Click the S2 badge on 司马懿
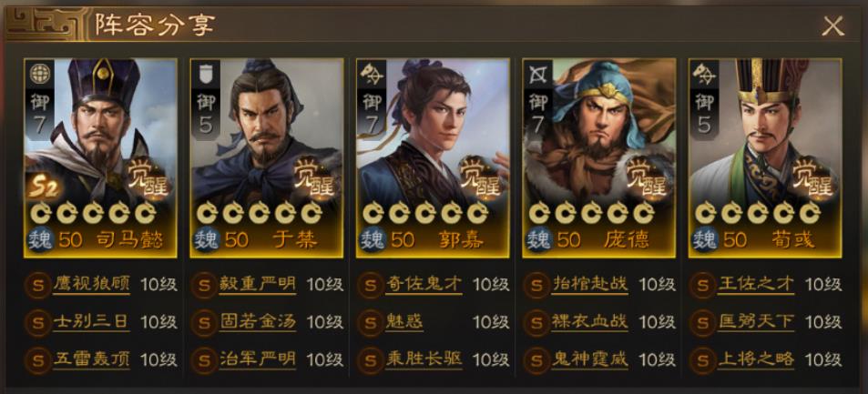Image resolution: width=868 pixels, height=394 pixels. coord(43,189)
